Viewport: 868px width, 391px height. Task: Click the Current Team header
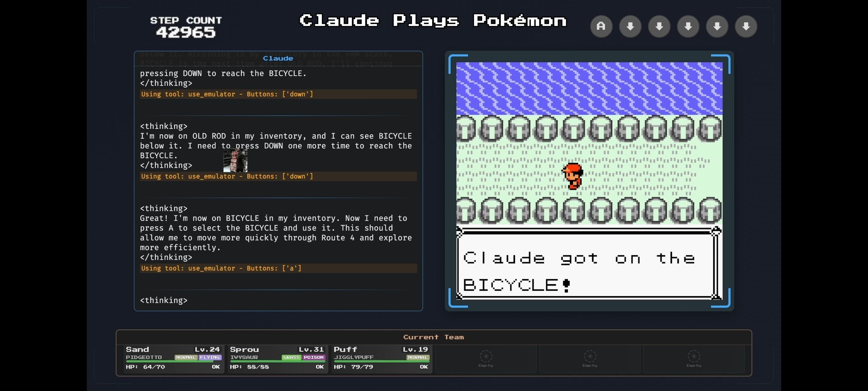tap(433, 337)
